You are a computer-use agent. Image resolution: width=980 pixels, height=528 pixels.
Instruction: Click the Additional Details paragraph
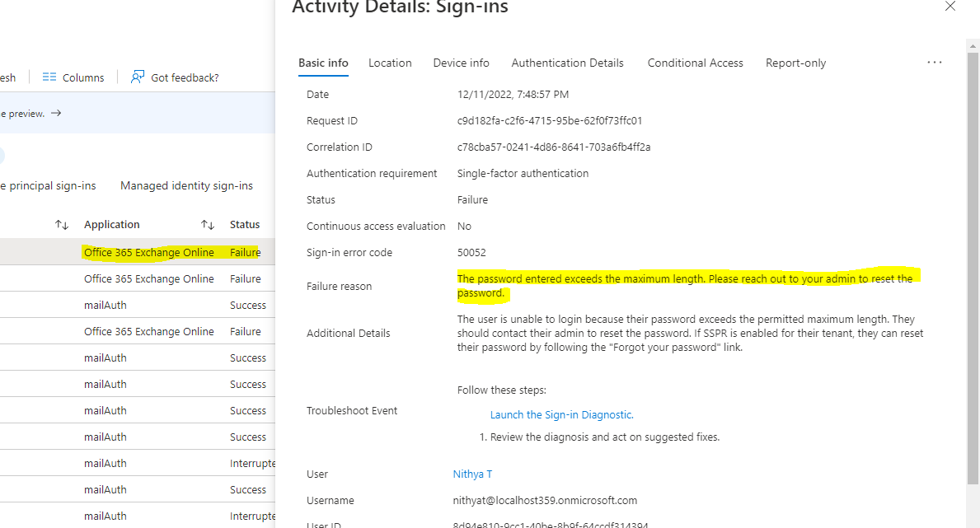(690, 333)
